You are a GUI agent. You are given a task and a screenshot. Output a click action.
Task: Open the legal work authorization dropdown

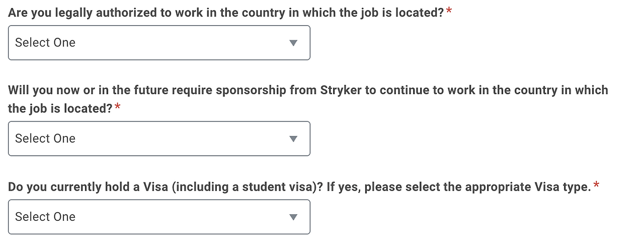coord(159,43)
